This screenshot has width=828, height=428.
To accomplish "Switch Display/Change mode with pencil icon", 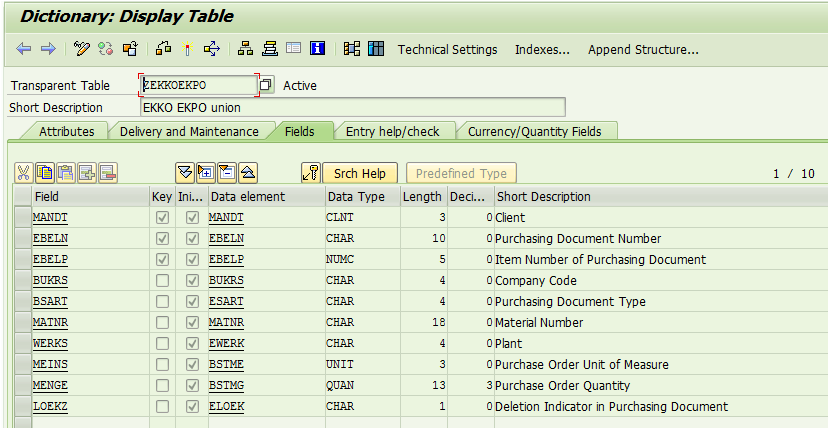I will [82, 49].
